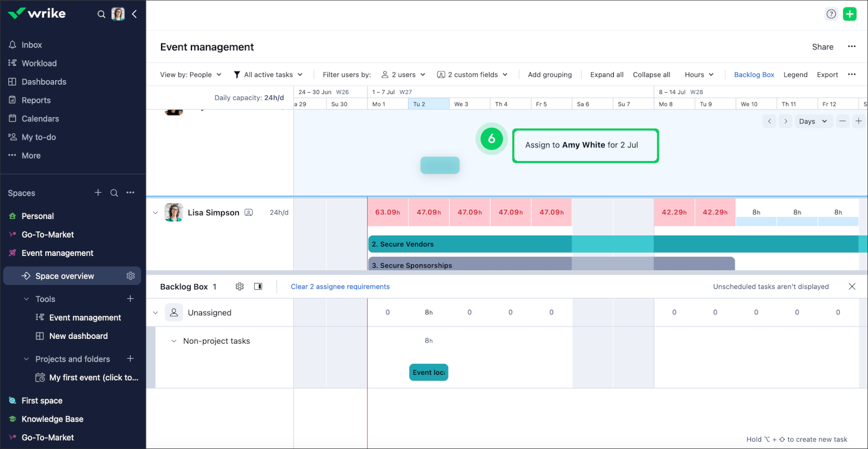Collapse the left sidebar with the arrow

click(x=135, y=14)
